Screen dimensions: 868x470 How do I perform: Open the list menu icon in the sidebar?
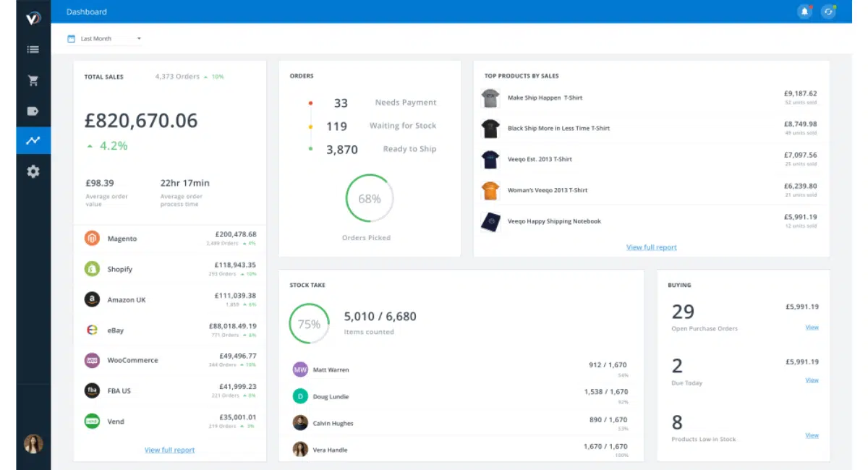click(x=33, y=50)
